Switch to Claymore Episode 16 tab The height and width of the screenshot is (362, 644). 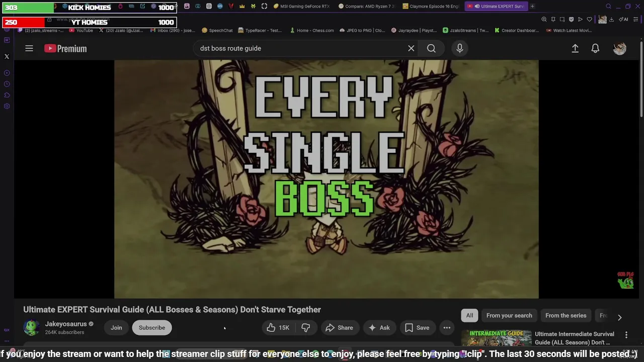432,6
